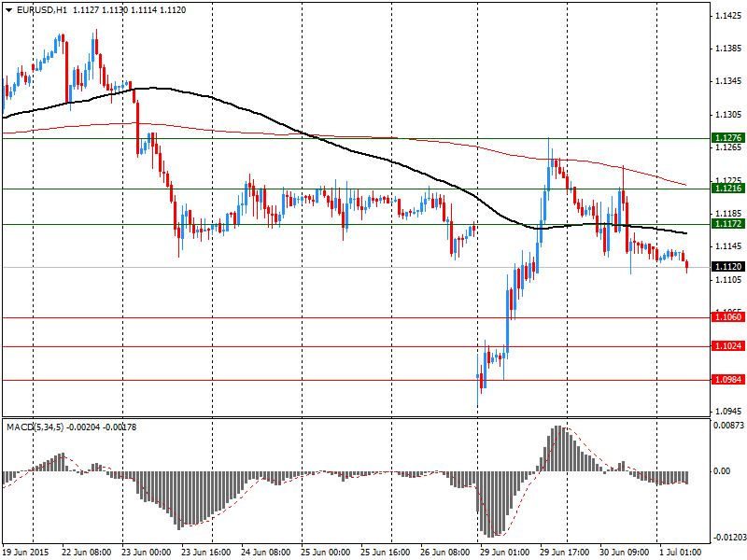The image size is (747, 560).
Task: Click the 0.00873 MACD scale value
Action: (x=728, y=426)
